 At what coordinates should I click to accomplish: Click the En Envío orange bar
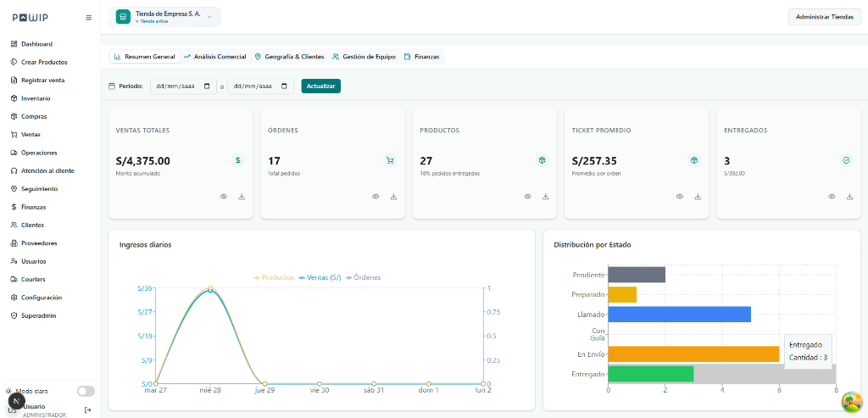(x=693, y=354)
